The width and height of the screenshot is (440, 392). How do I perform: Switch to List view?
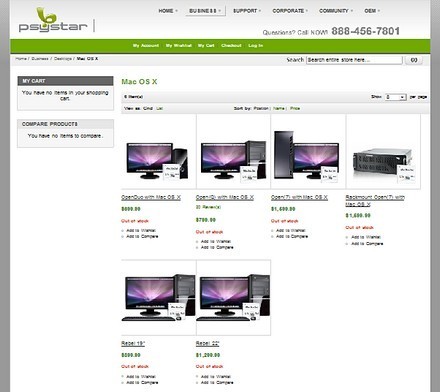point(160,108)
